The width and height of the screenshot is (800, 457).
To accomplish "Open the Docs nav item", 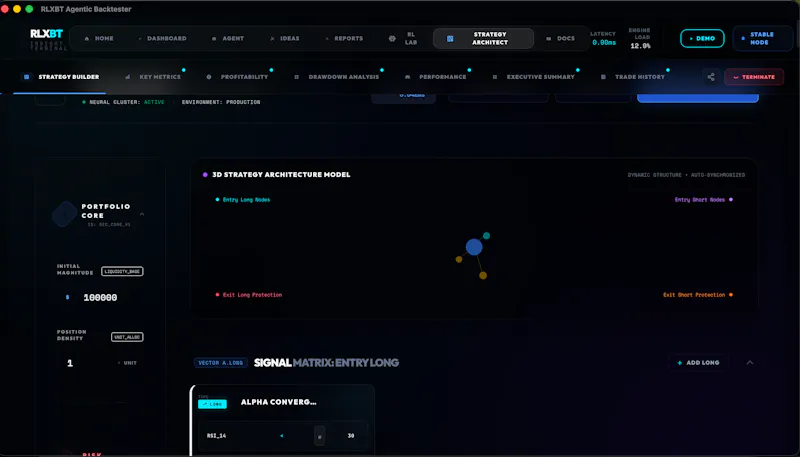I will (x=560, y=38).
